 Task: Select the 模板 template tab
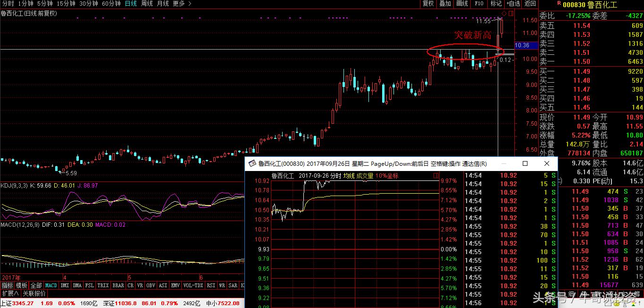22,285
